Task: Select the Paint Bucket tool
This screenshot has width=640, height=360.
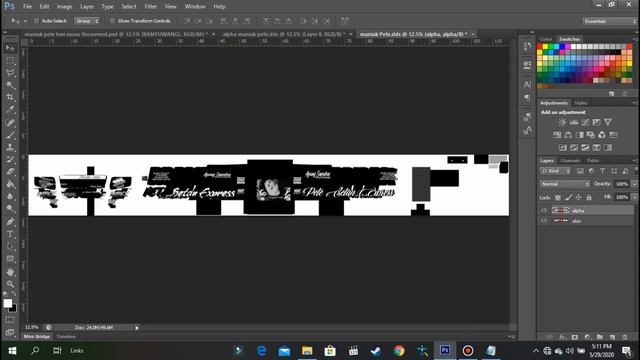Action: [x=10, y=184]
